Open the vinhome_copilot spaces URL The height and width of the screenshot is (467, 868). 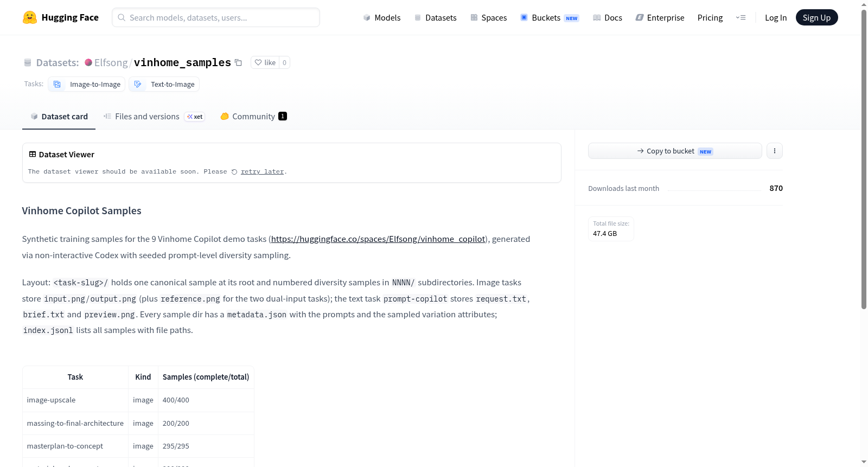pos(378,239)
